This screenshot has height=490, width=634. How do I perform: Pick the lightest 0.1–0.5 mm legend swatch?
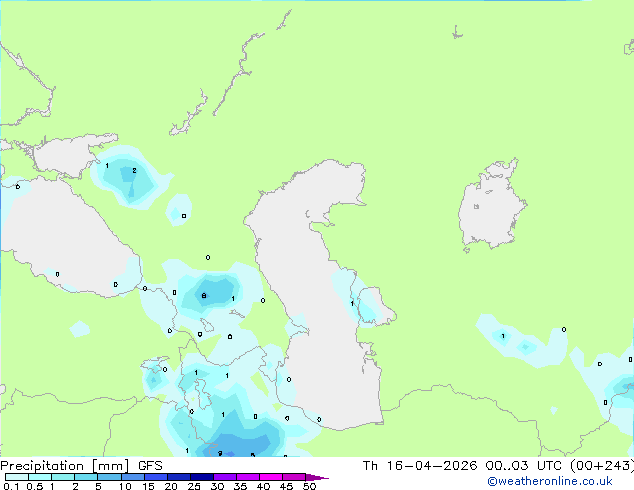point(17,477)
